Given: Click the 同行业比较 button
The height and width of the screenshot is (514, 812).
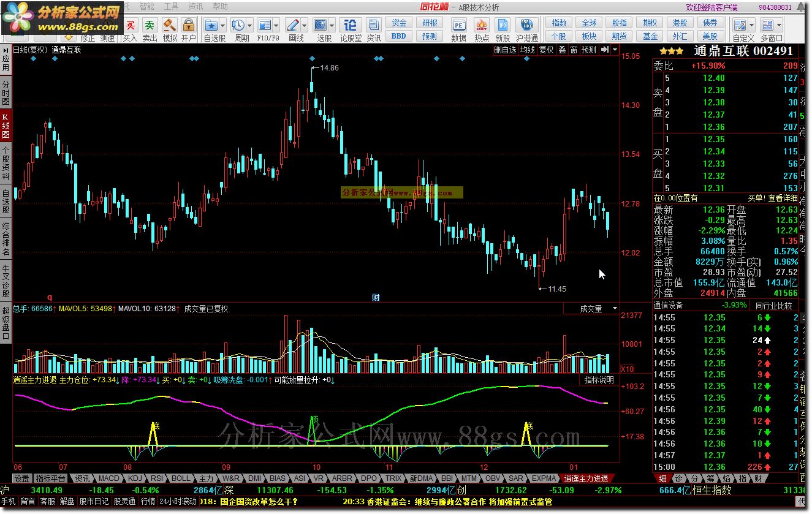Looking at the screenshot, I should (774, 305).
